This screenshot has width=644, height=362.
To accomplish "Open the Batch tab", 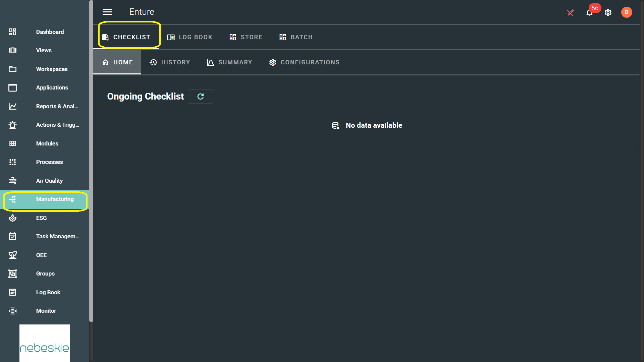I will (296, 37).
